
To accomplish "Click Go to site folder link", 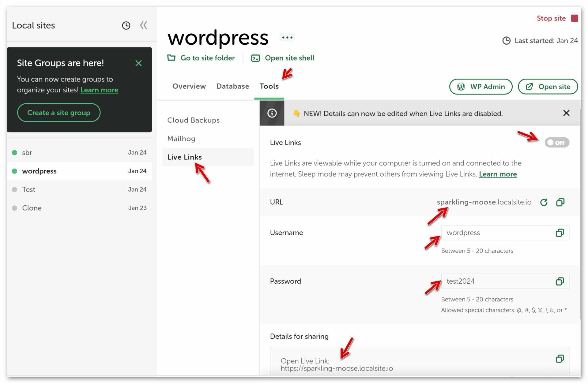I will coord(207,58).
